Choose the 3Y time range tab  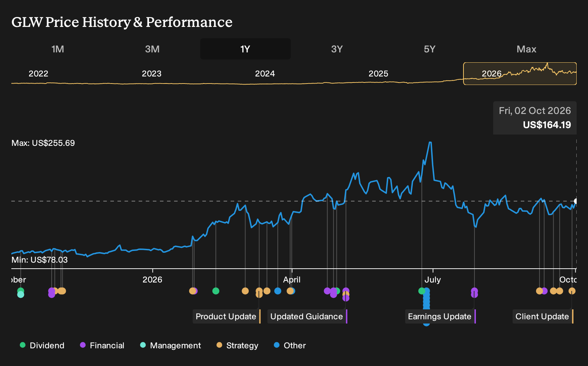click(x=337, y=49)
